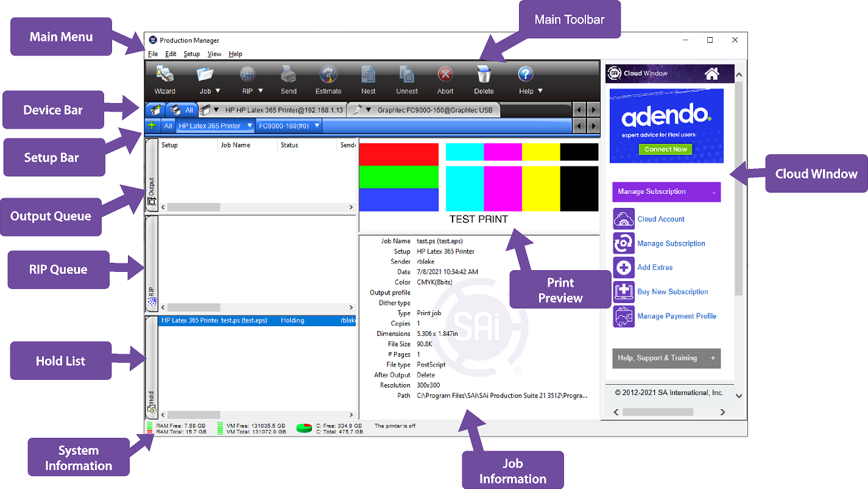
Task: Open the Manage Payment Profile link
Action: [677, 316]
